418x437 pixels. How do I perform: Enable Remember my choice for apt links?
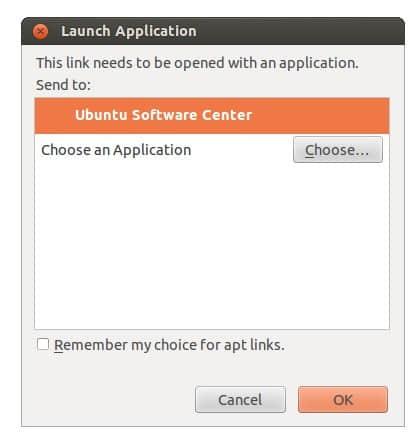click(x=43, y=344)
